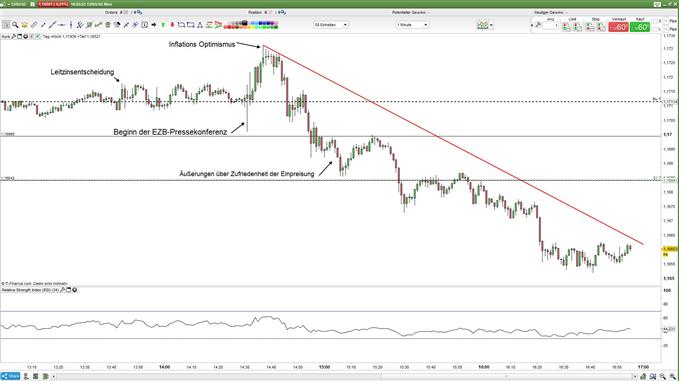Click the red Verkauf sell button

pyautogui.click(x=618, y=27)
